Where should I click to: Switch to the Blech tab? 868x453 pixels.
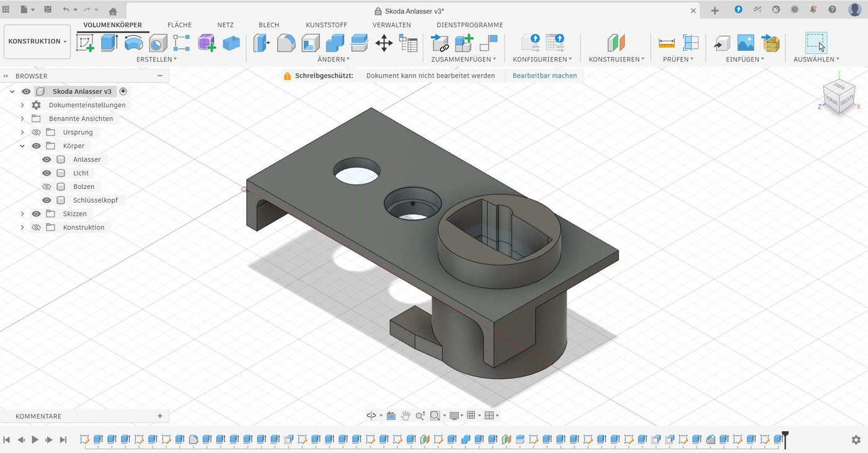point(268,25)
